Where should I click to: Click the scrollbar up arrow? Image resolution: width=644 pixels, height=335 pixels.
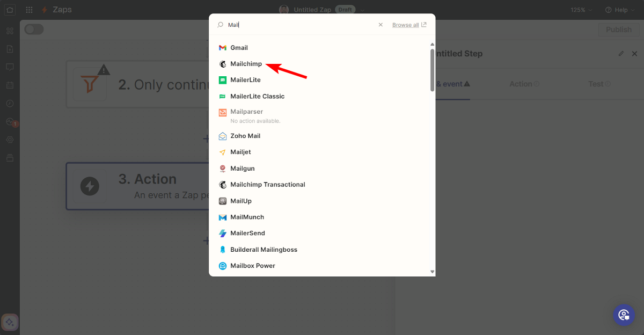432,45
